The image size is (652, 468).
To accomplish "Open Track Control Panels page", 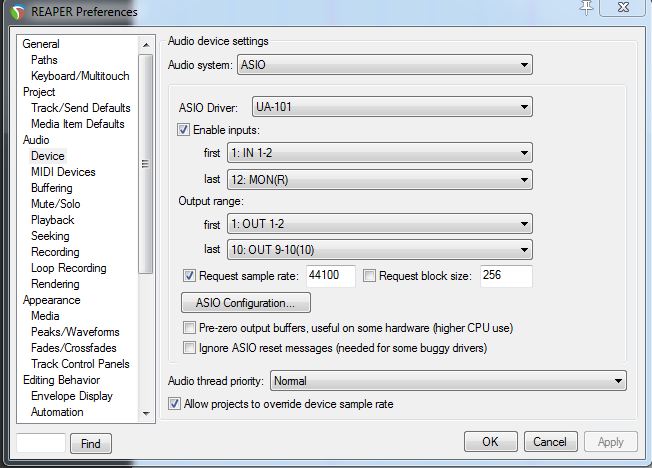I will click(80, 364).
